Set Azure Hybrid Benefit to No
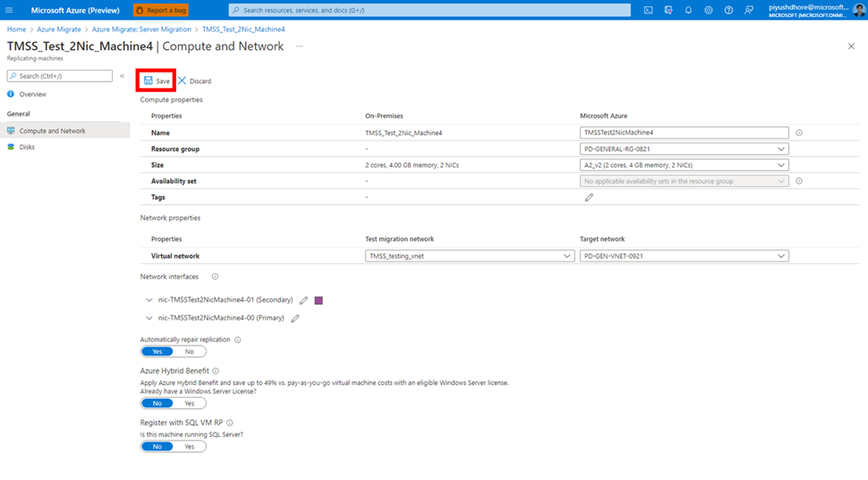The width and height of the screenshot is (868, 480). point(157,403)
